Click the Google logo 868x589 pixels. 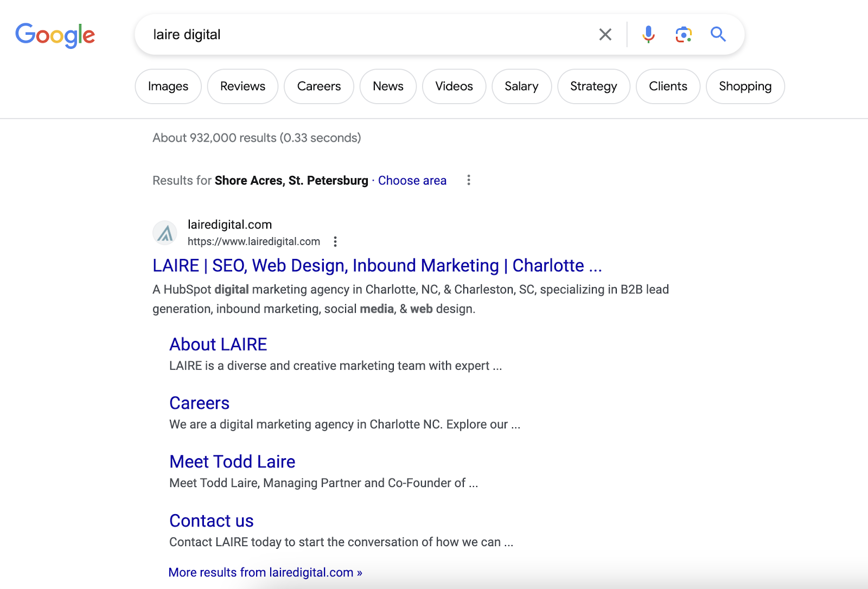click(x=55, y=35)
